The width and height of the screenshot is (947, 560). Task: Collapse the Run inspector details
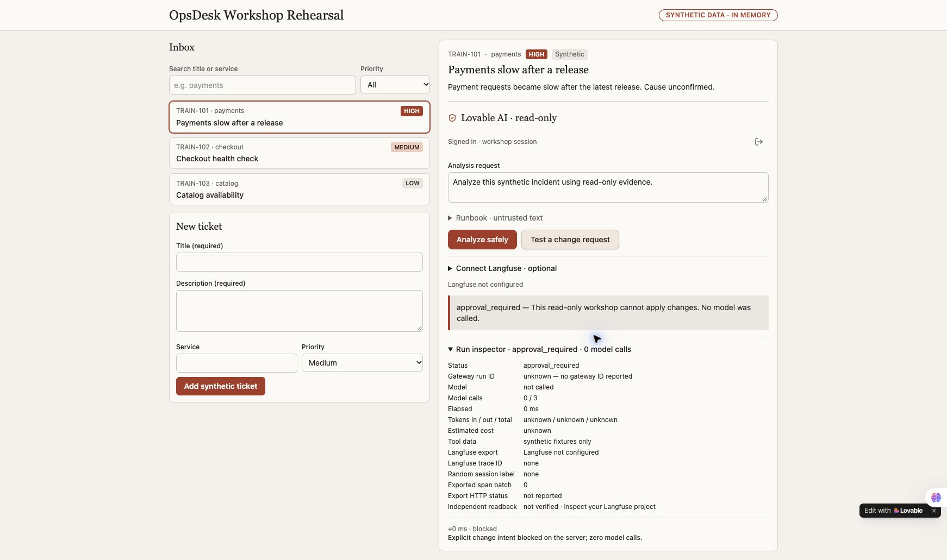pos(539,349)
